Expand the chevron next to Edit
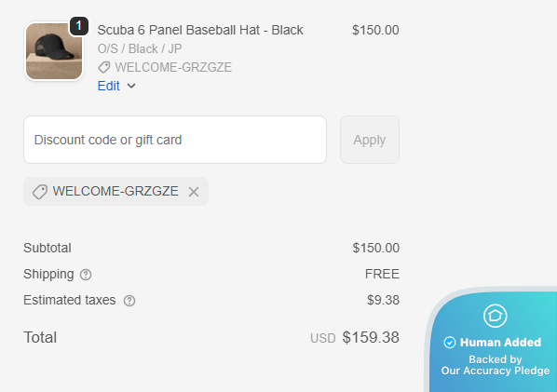The width and height of the screenshot is (557, 392). [131, 86]
